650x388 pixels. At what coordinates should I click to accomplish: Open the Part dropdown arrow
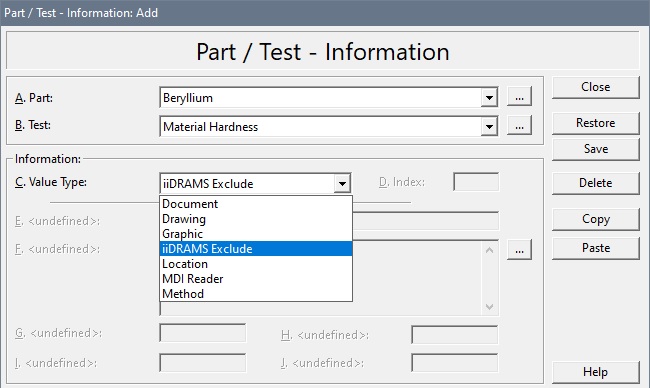pyautogui.click(x=489, y=98)
